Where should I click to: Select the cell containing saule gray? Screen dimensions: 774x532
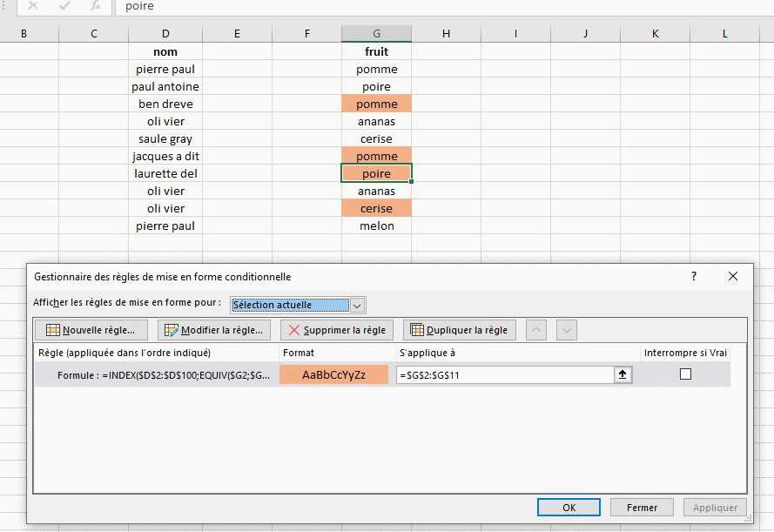point(165,138)
